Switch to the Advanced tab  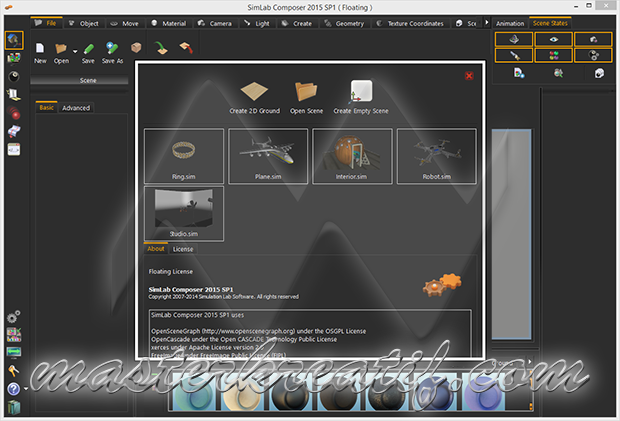[76, 107]
